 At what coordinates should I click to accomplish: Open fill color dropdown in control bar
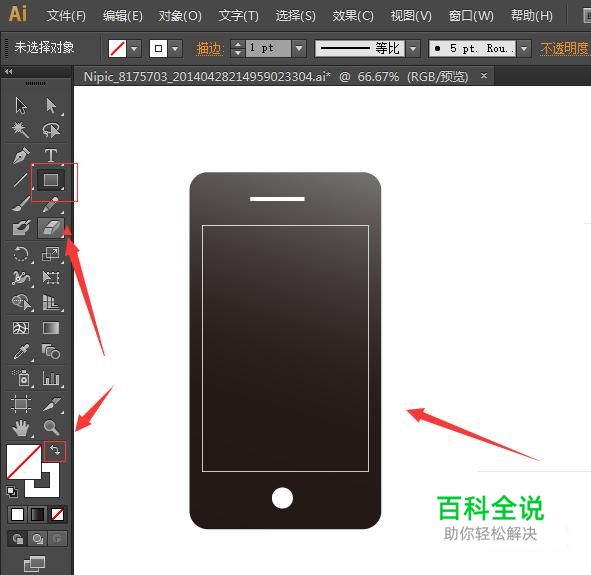point(134,48)
